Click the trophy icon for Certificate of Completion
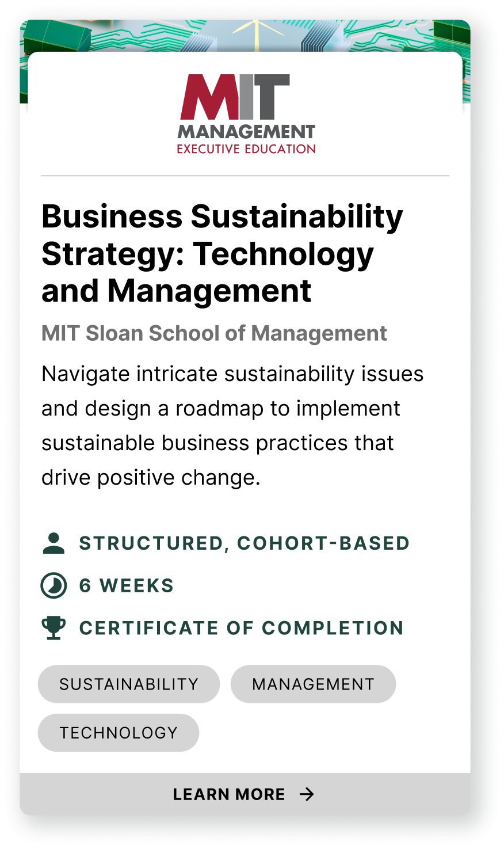This screenshot has height=849, width=504. pyautogui.click(x=54, y=627)
